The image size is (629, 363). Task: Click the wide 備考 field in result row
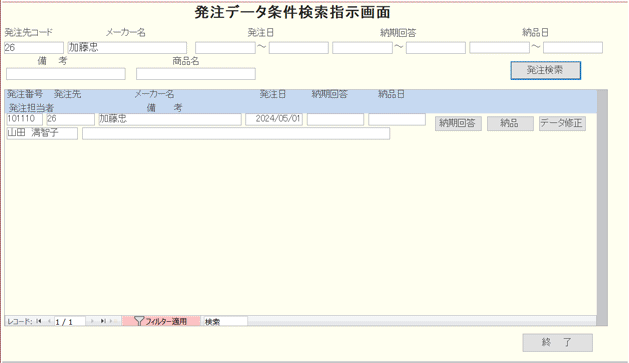coord(236,134)
